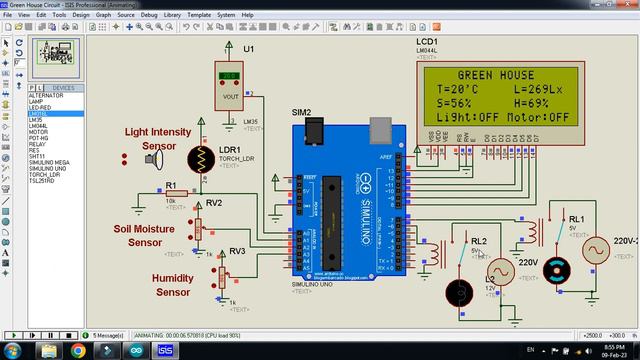Click the Rotate Clockwise icon

[x=19, y=42]
